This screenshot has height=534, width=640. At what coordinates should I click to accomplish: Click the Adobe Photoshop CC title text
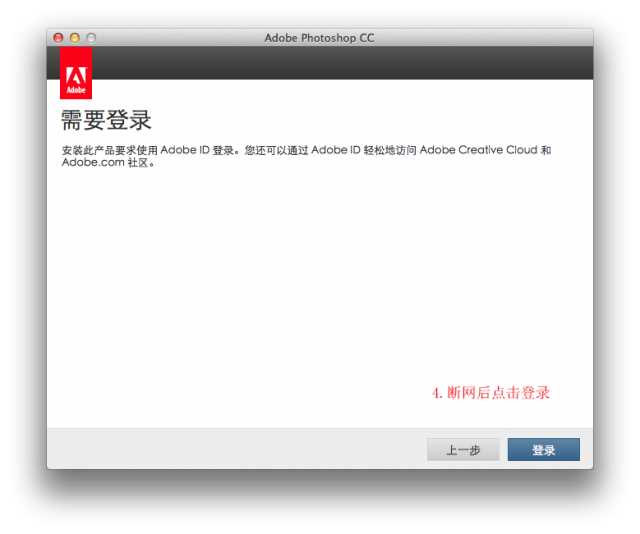pos(319,38)
